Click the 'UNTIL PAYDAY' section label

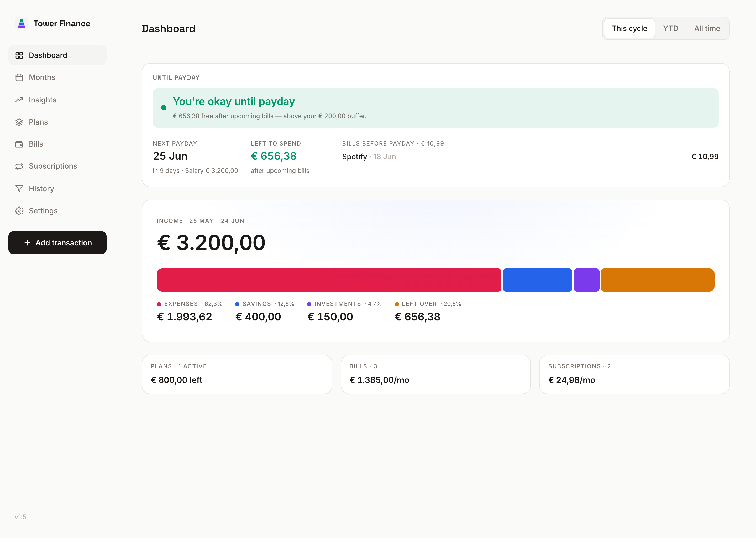click(x=176, y=78)
